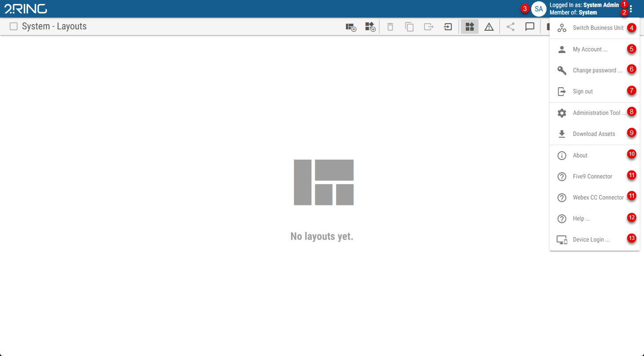644x356 pixels.
Task: Click the delete (trash) icon
Action: [x=390, y=27]
